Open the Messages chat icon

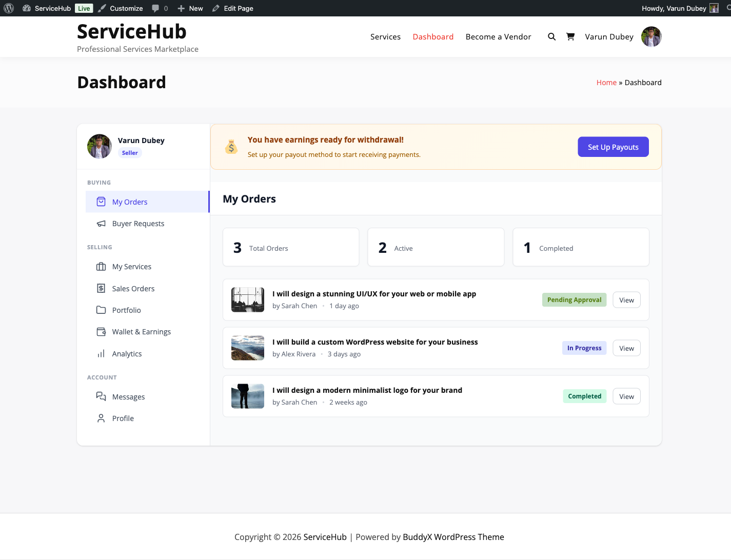pyautogui.click(x=101, y=396)
